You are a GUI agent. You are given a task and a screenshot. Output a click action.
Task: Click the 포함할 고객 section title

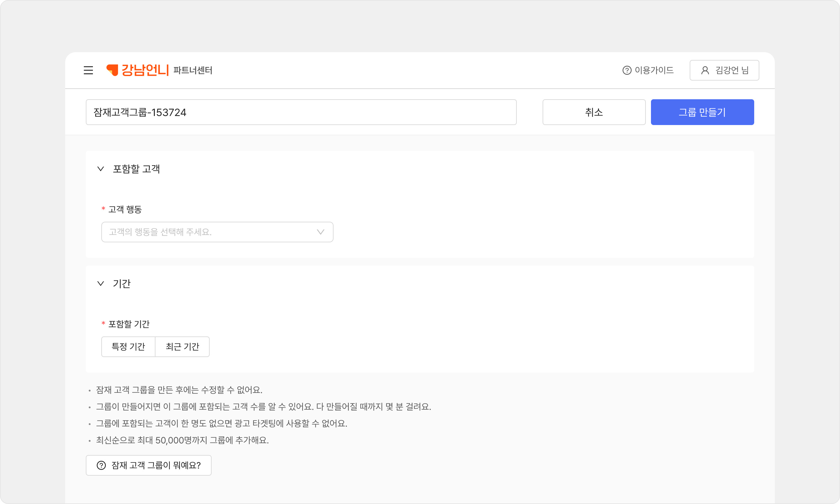point(136,169)
